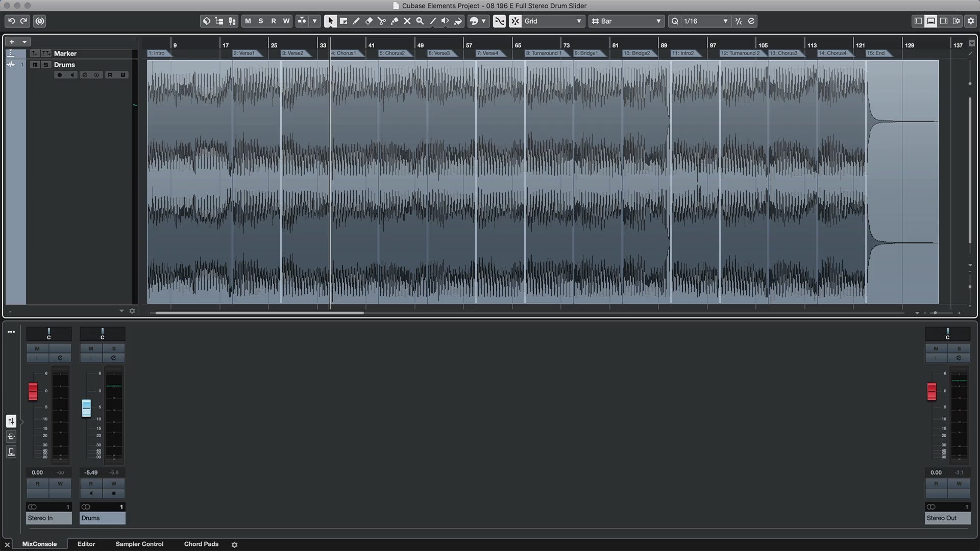980x551 pixels.
Task: Toggle global Solo state S button
Action: pos(261,21)
